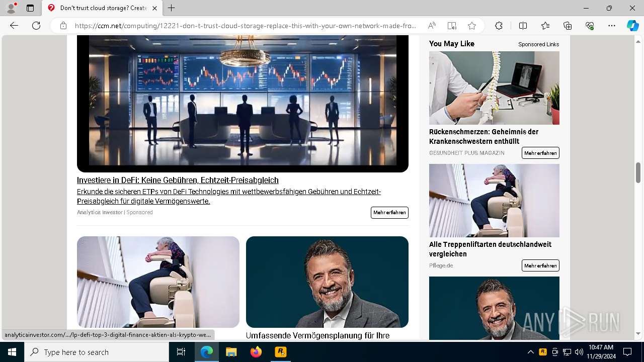Open the Rockstar Games app on taskbar
Viewport: 644px width, 362px height.
[x=280, y=352]
